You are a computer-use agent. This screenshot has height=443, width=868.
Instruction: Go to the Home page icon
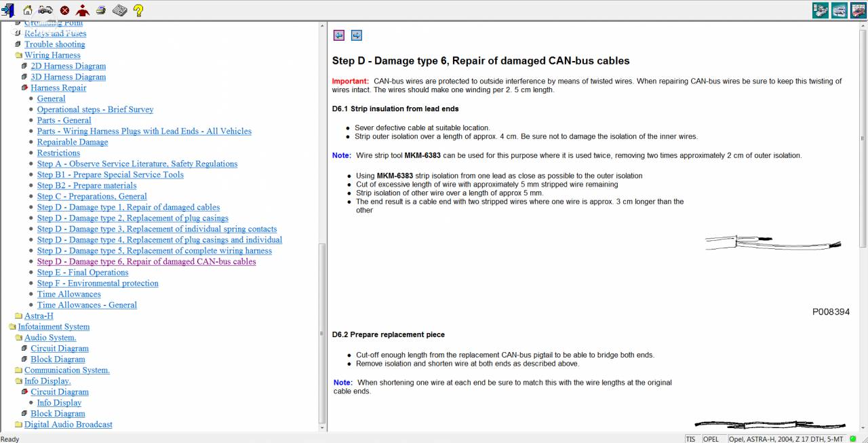pyautogui.click(x=28, y=10)
